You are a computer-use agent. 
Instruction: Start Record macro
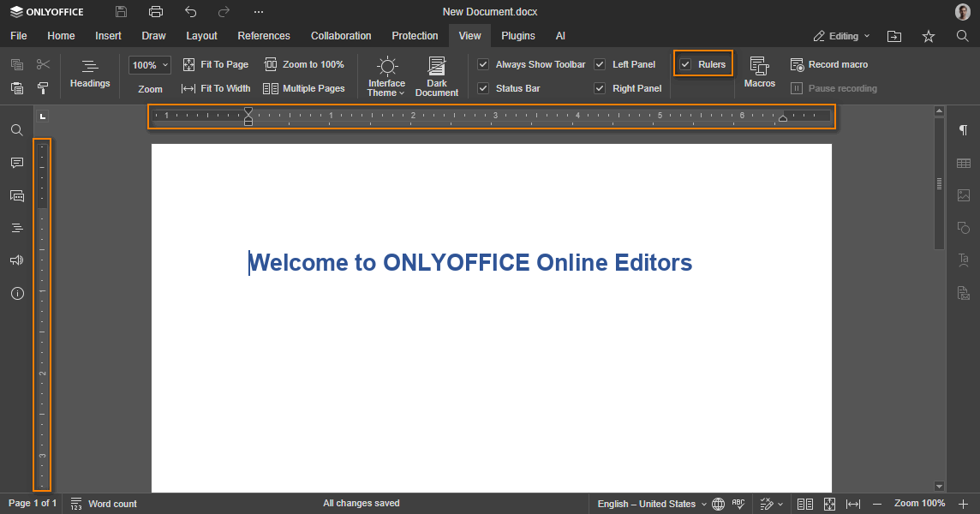pyautogui.click(x=829, y=64)
